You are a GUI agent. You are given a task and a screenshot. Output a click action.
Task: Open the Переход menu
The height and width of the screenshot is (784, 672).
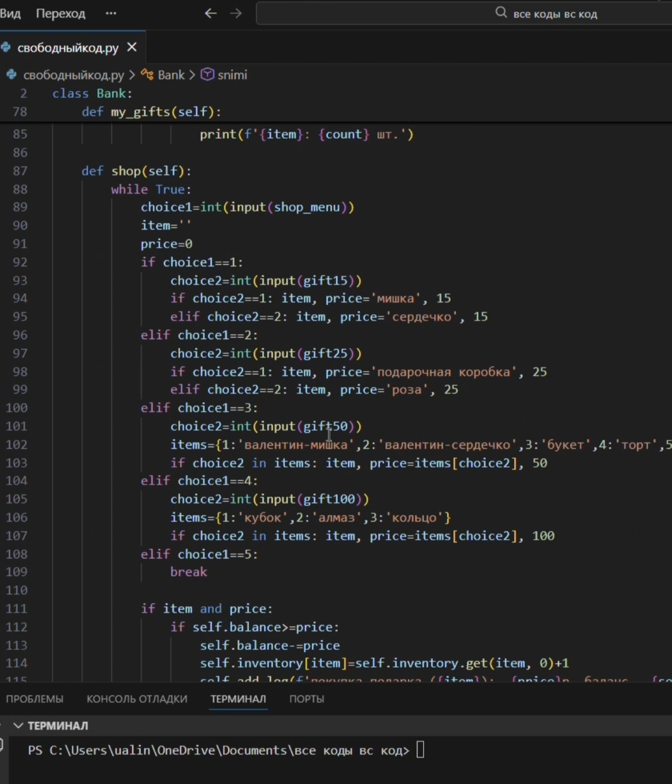61,13
